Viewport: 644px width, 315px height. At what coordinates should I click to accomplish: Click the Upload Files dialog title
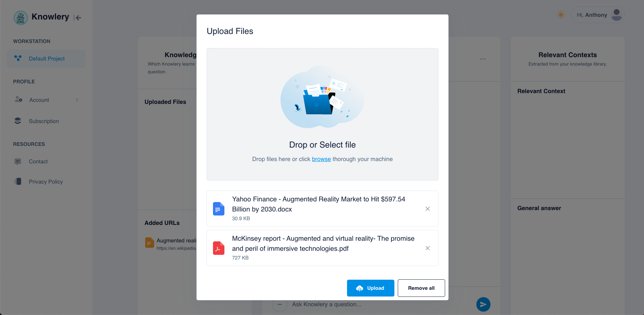(x=230, y=31)
